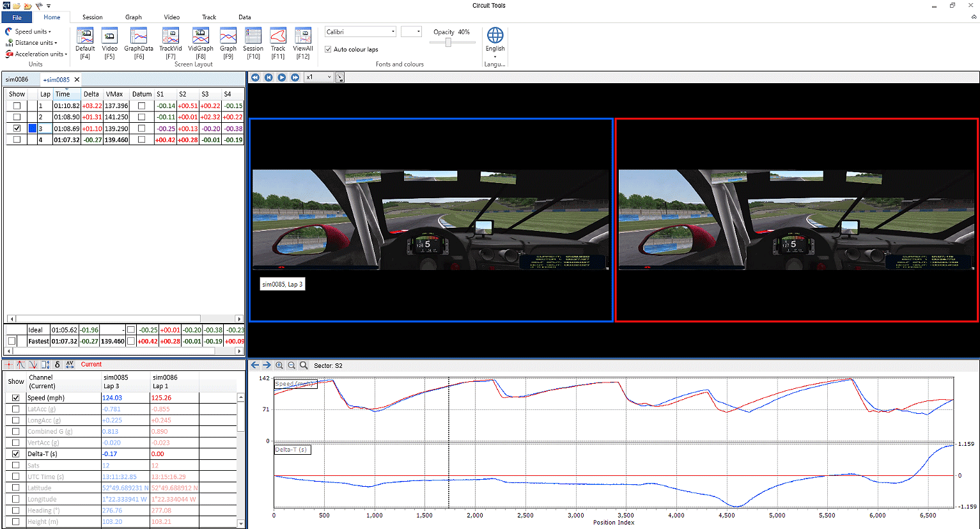Expand quick access toolbar customize arrow
Viewport: 980px width, 529px height.
[x=49, y=6]
